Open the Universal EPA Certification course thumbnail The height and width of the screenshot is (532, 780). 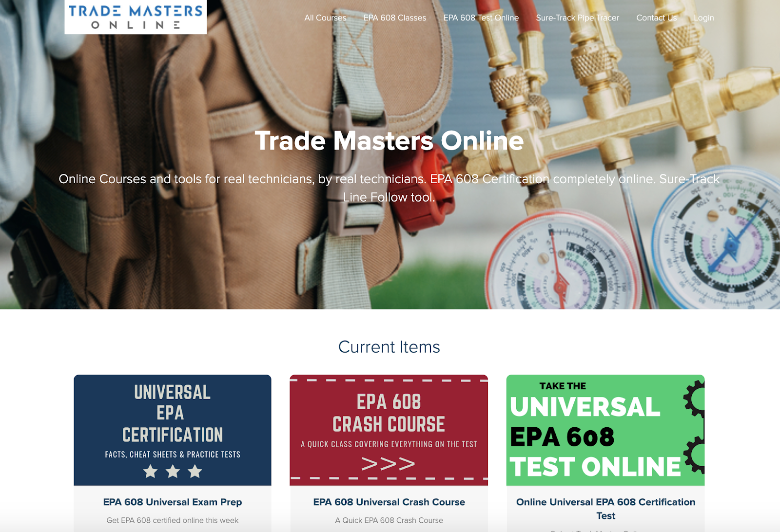[x=173, y=430]
